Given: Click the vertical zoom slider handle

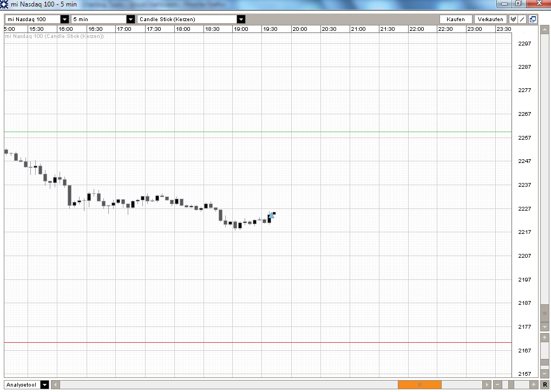Looking at the screenshot, I should (545, 362).
